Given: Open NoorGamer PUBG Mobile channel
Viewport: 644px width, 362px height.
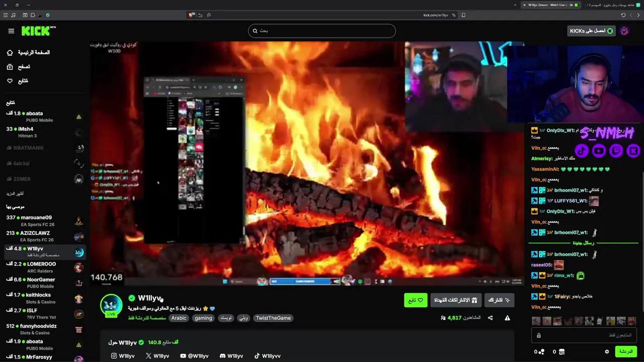Looking at the screenshot, I should click(x=44, y=283).
